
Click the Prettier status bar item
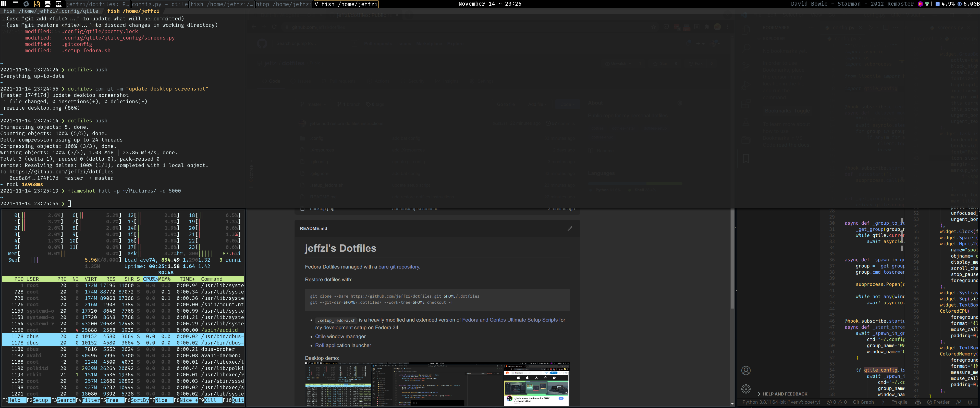click(x=938, y=402)
